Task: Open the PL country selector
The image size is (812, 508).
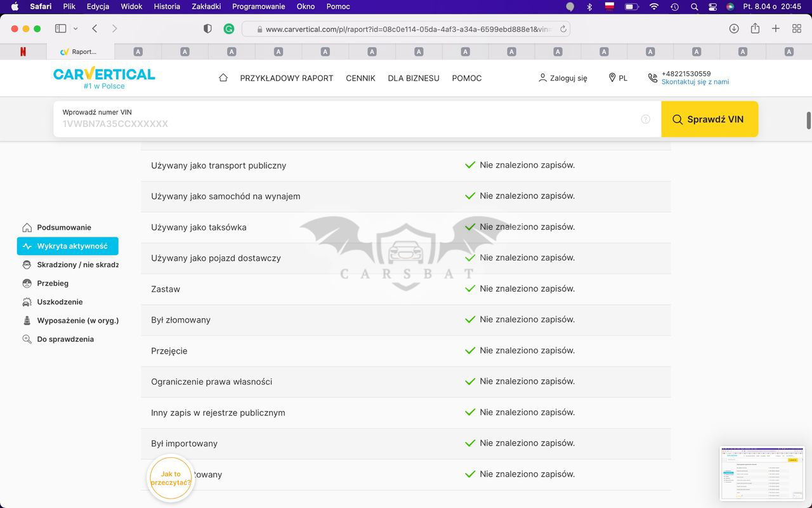Action: coord(617,77)
